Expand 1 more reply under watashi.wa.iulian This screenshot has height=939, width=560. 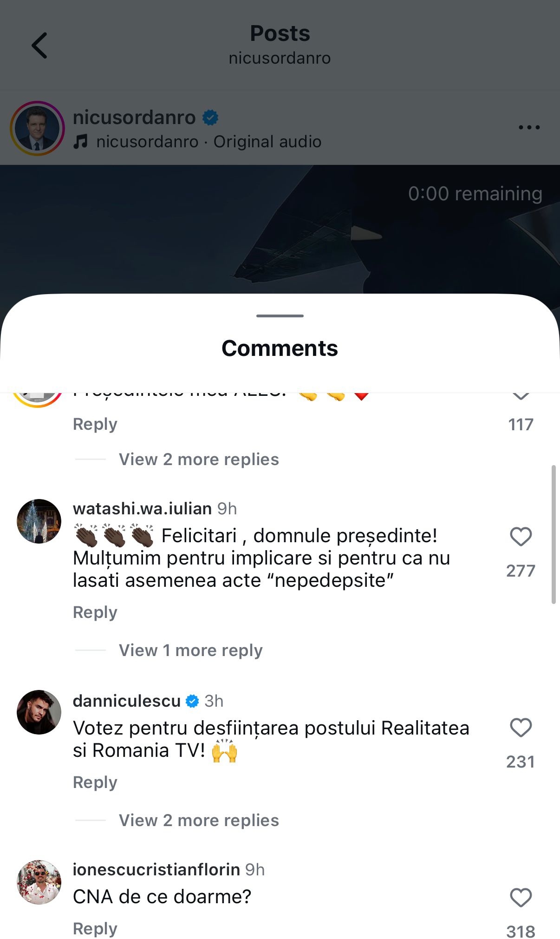(190, 650)
